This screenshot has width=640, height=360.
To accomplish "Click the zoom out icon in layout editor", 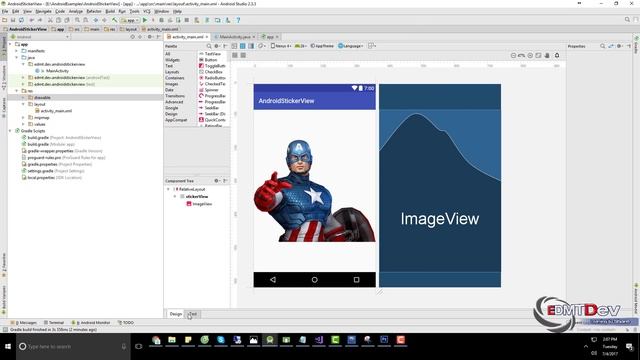I will (513, 55).
